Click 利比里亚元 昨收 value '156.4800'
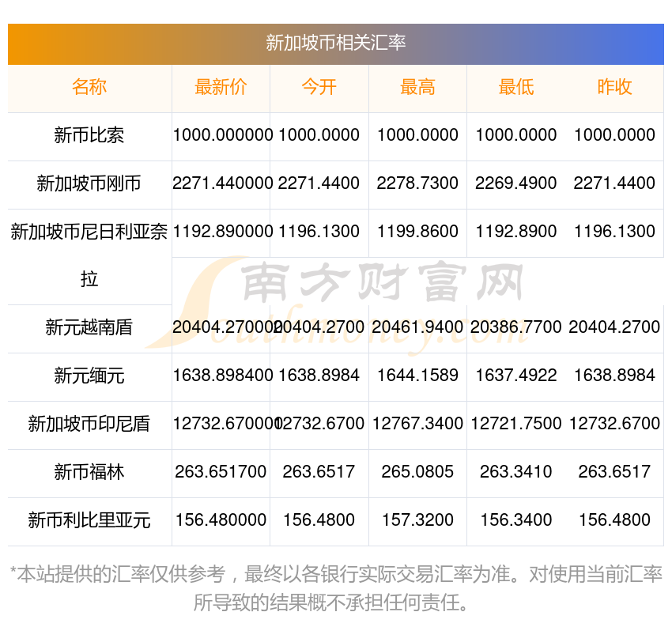The width and height of the screenshot is (672, 627). 614,519
